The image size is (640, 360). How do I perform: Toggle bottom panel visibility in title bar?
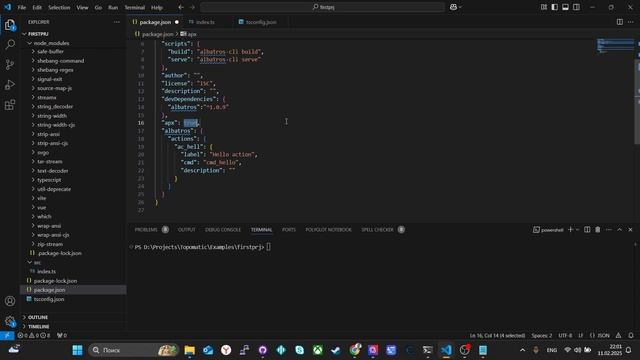(x=565, y=7)
